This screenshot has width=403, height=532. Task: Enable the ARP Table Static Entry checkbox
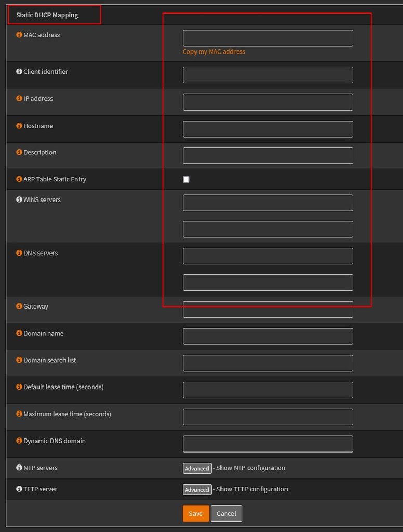click(186, 179)
